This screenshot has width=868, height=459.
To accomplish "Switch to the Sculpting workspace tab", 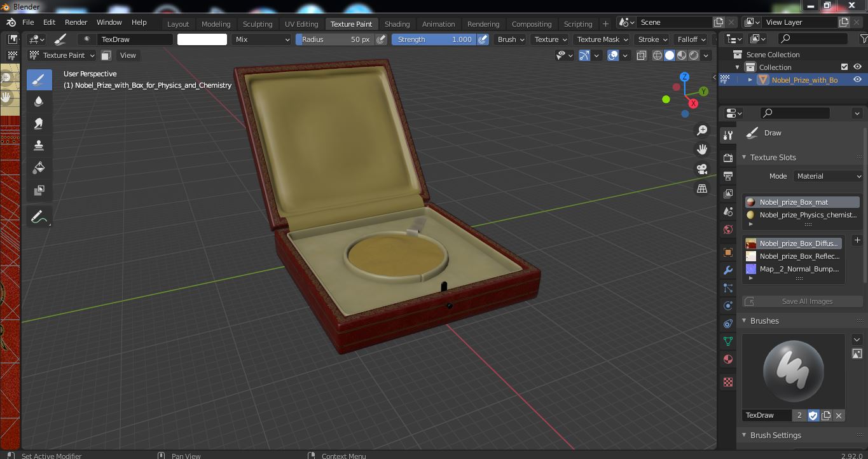I will click(258, 24).
